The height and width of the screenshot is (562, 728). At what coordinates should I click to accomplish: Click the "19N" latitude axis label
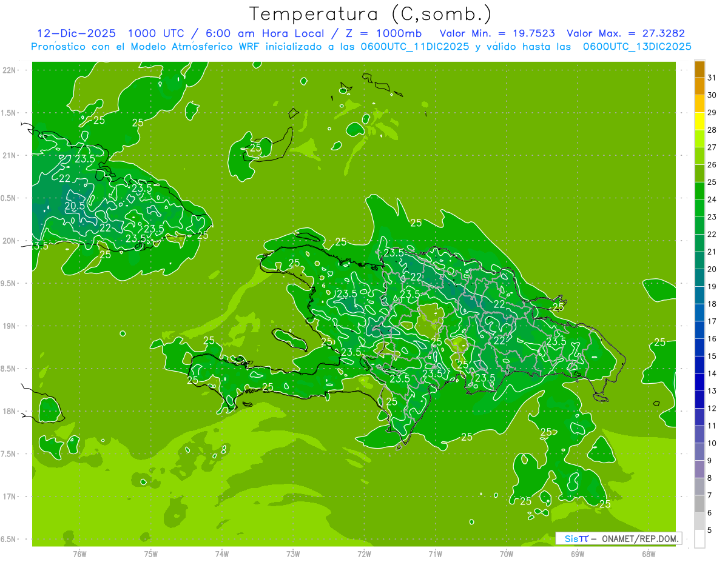point(10,326)
